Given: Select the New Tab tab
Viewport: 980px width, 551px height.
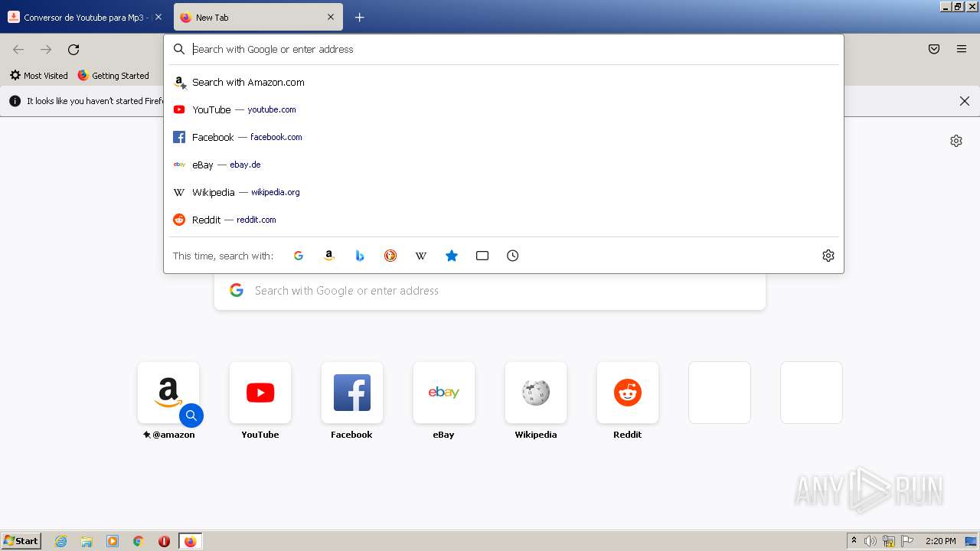Looking at the screenshot, I should 258,17.
